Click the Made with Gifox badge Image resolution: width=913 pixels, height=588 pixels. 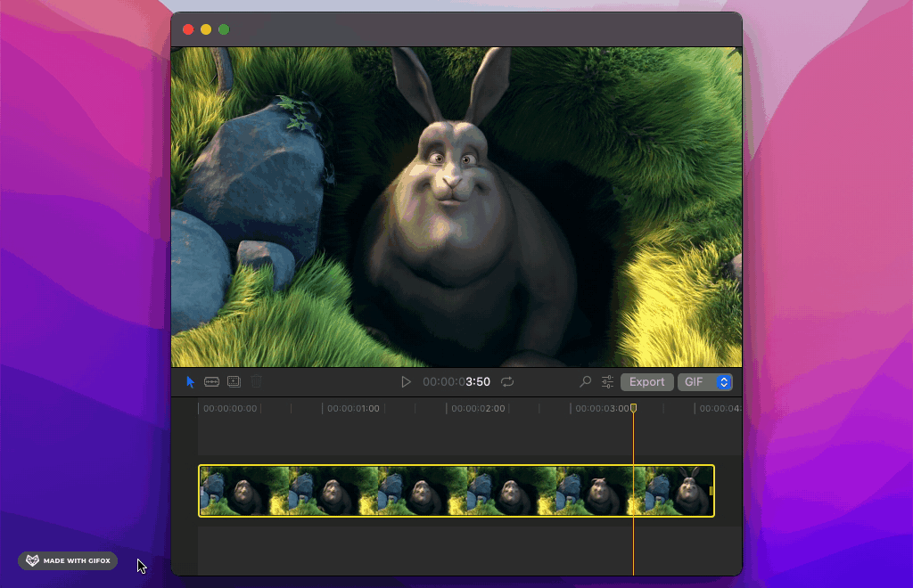tap(68, 560)
